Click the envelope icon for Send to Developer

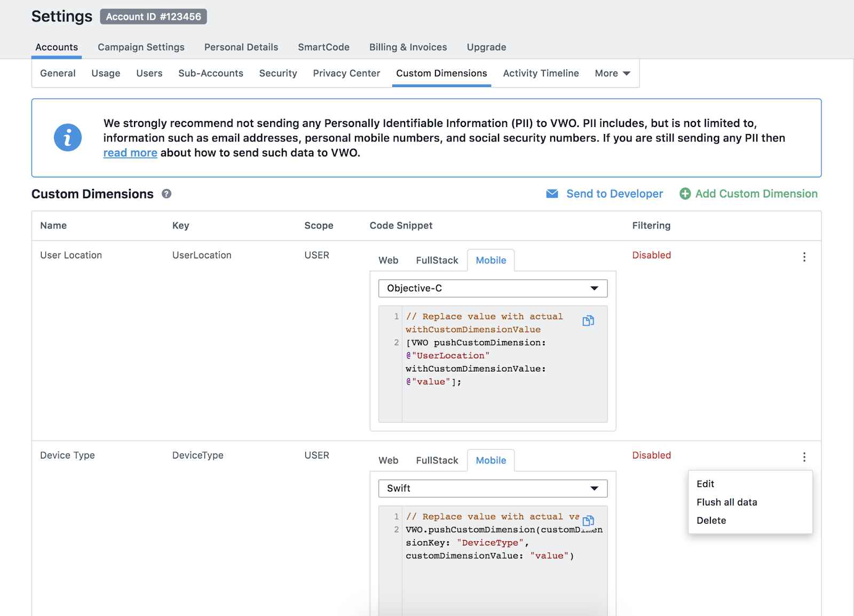pos(552,194)
